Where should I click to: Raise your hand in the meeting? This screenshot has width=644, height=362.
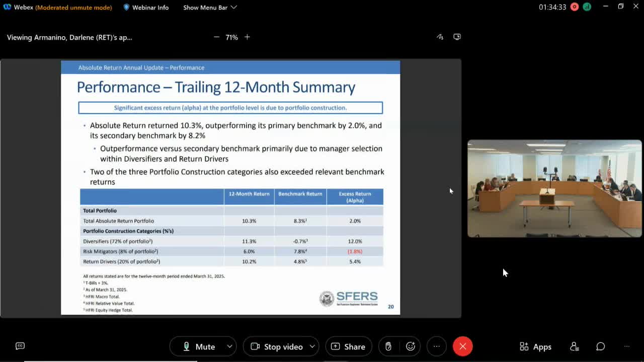coord(388,346)
